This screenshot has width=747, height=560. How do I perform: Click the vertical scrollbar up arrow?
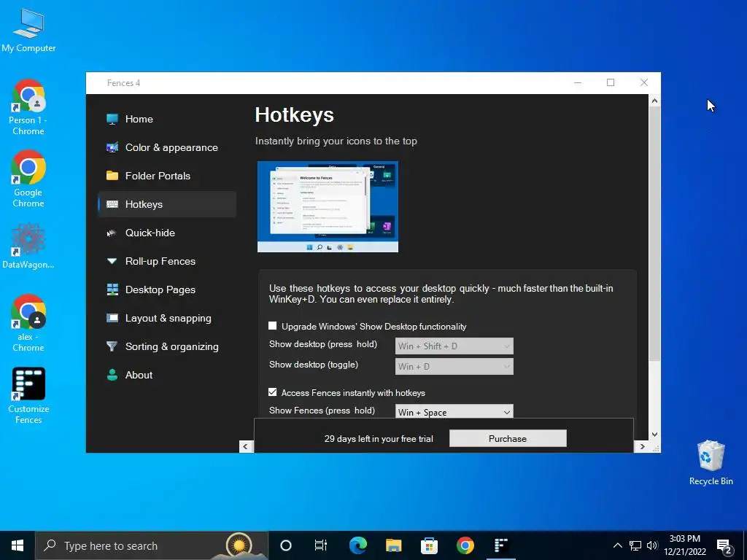point(654,101)
